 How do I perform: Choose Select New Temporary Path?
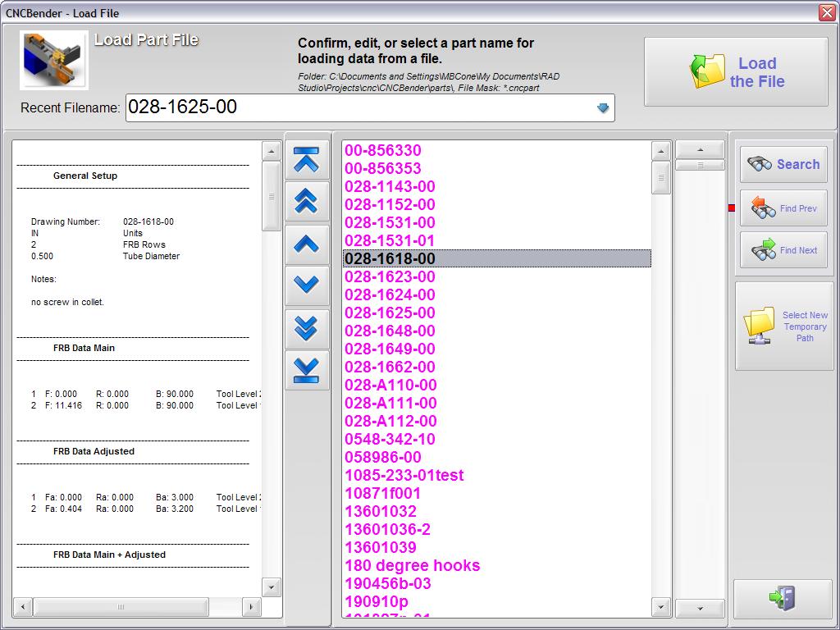tap(783, 326)
